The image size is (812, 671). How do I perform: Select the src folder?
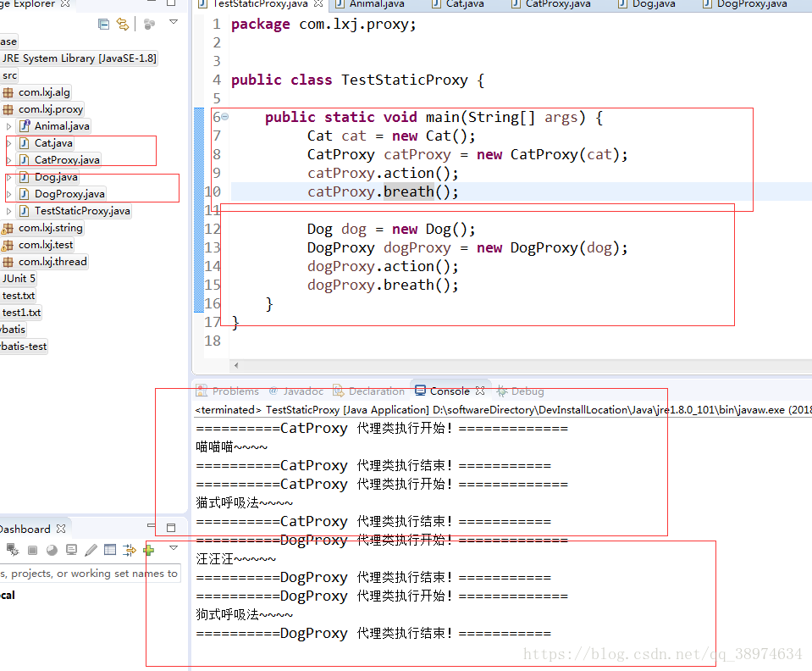click(9, 75)
